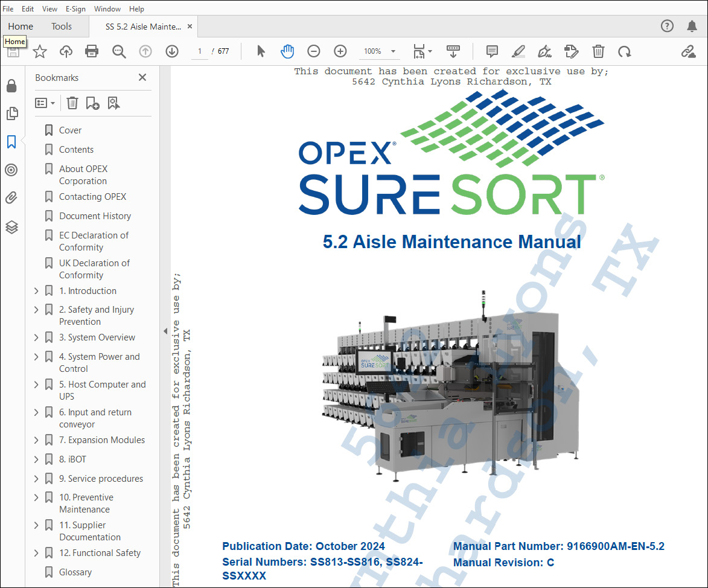Open the File menu
This screenshot has height=588, width=708.
coord(8,8)
